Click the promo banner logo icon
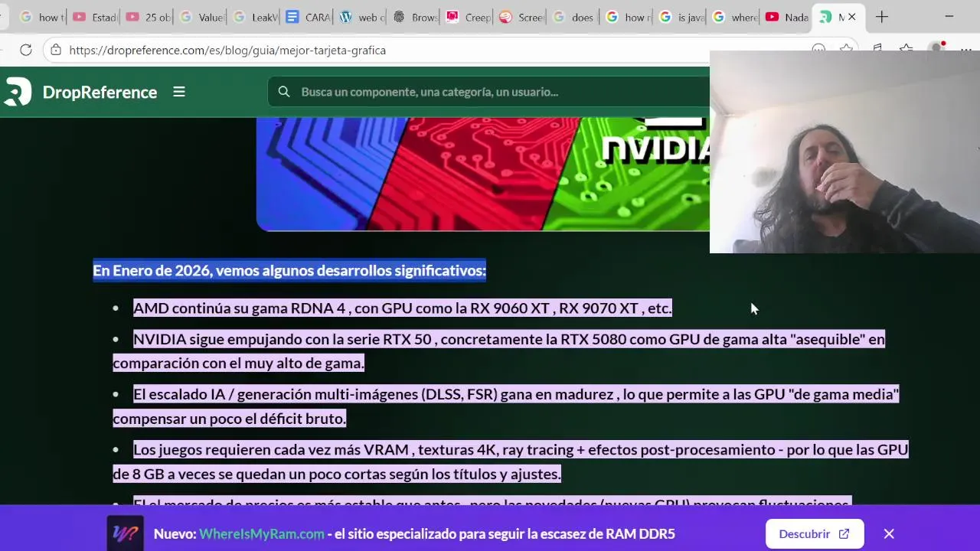The height and width of the screenshot is (551, 980). (x=125, y=533)
